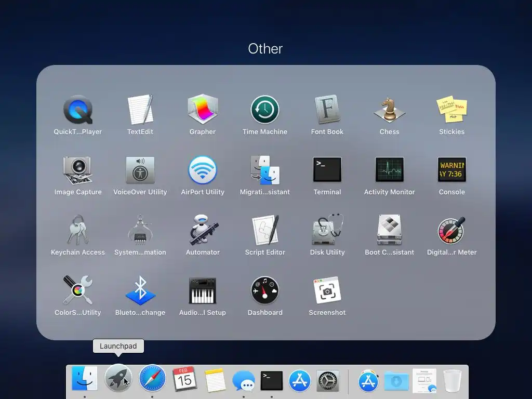Viewport: 532px width, 399px height.
Task: Start the Chess app
Action: [x=390, y=110]
